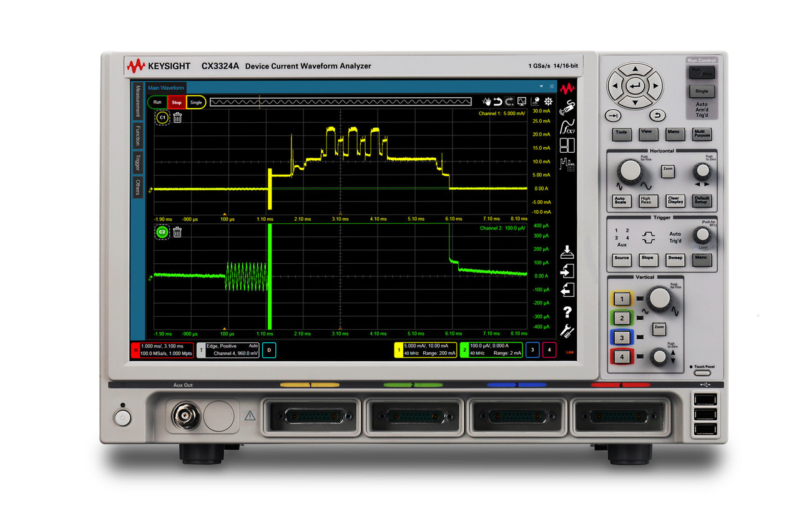Open the Trigger side tab
The width and height of the screenshot is (799, 532).
137,163
